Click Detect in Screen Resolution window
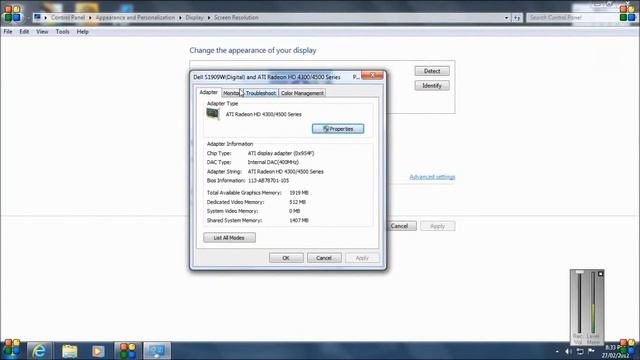Screen dimensions: 640x360 click(432, 71)
